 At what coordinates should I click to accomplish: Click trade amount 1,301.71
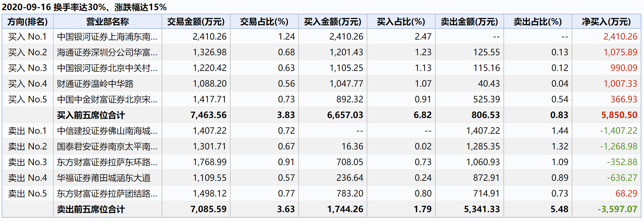210,146
